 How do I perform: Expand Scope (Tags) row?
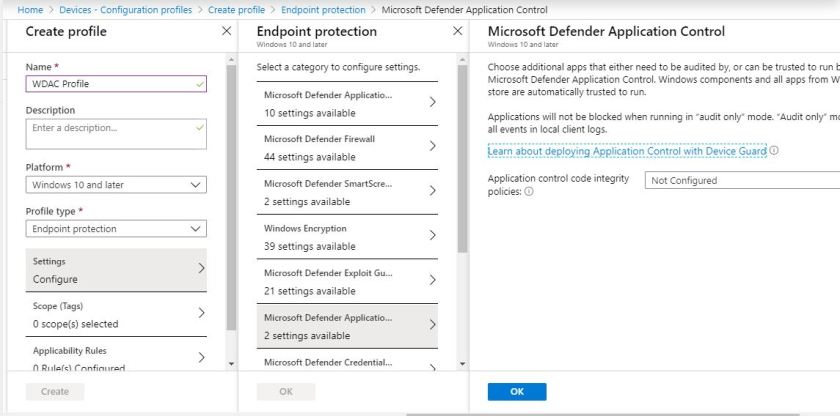point(115,314)
